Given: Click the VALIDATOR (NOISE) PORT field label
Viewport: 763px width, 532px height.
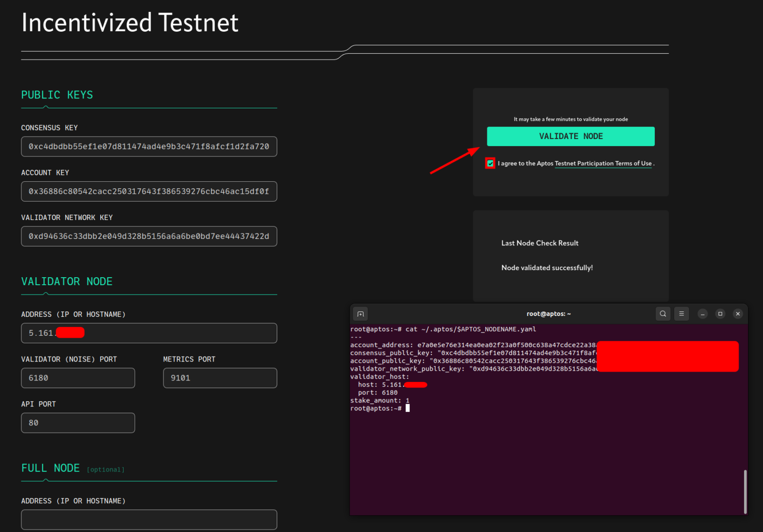Looking at the screenshot, I should click(x=69, y=359).
